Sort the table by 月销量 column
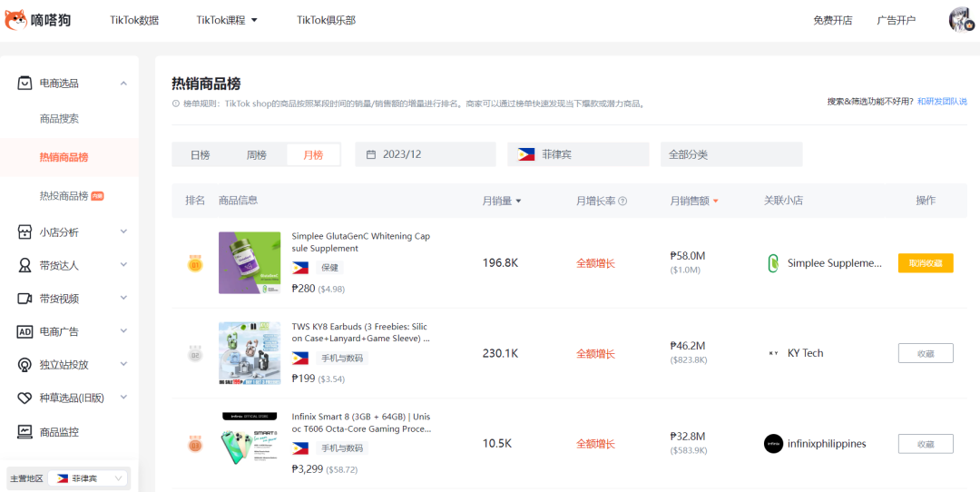This screenshot has height=492, width=980. pos(502,201)
